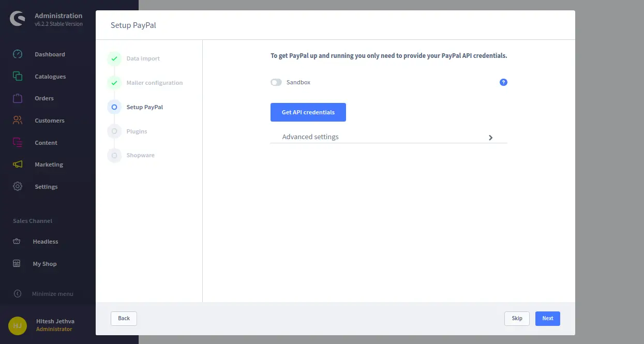The image size is (644, 344).
Task: Click the Advanced settings label
Action: tap(310, 137)
